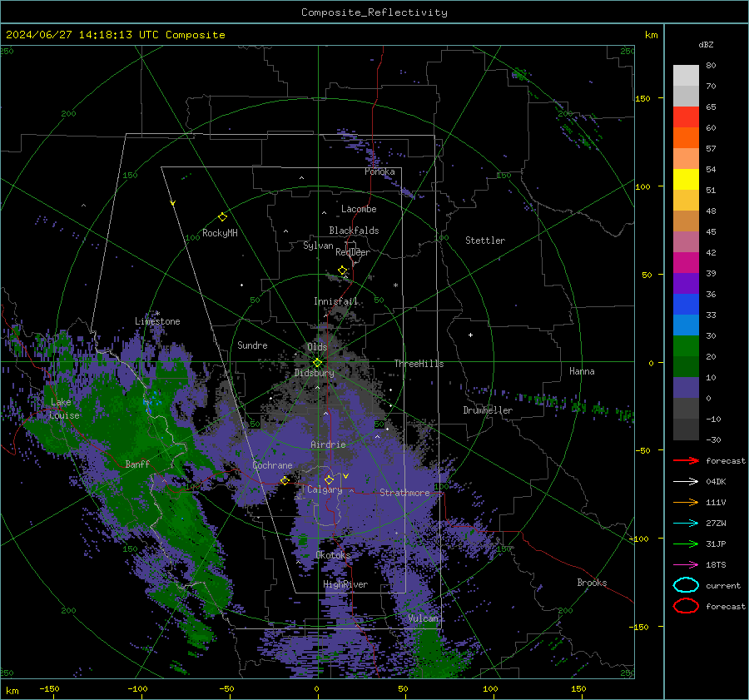Click the Brooks city label
Screen dimensions: 749x700
[592, 583]
